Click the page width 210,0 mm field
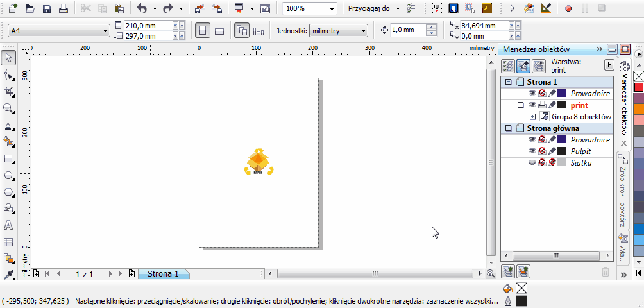This screenshot has height=308, width=644. (x=148, y=26)
